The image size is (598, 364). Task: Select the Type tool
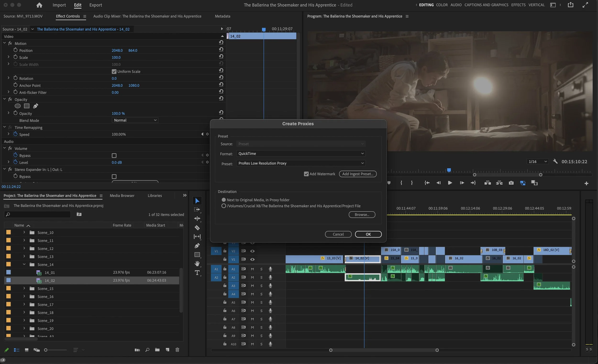[x=197, y=272]
